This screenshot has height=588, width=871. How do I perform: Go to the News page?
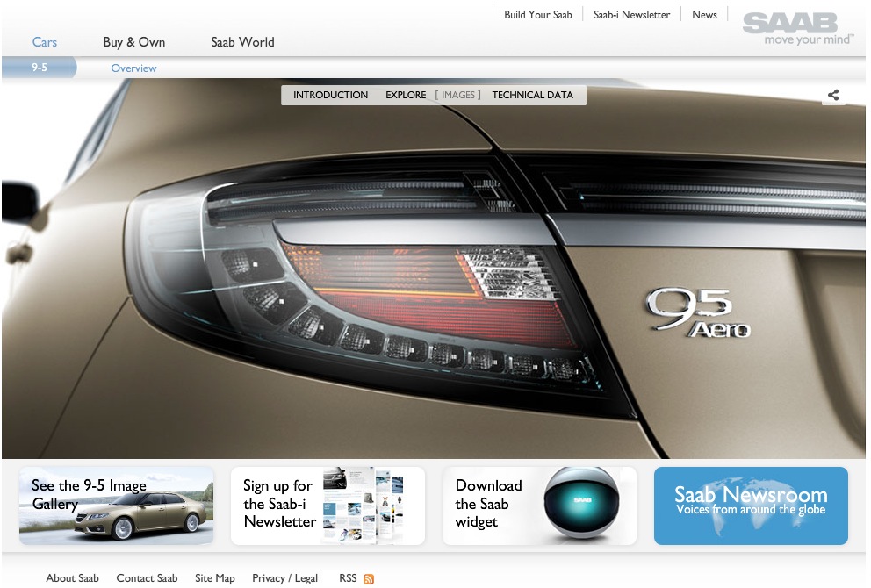pos(704,15)
